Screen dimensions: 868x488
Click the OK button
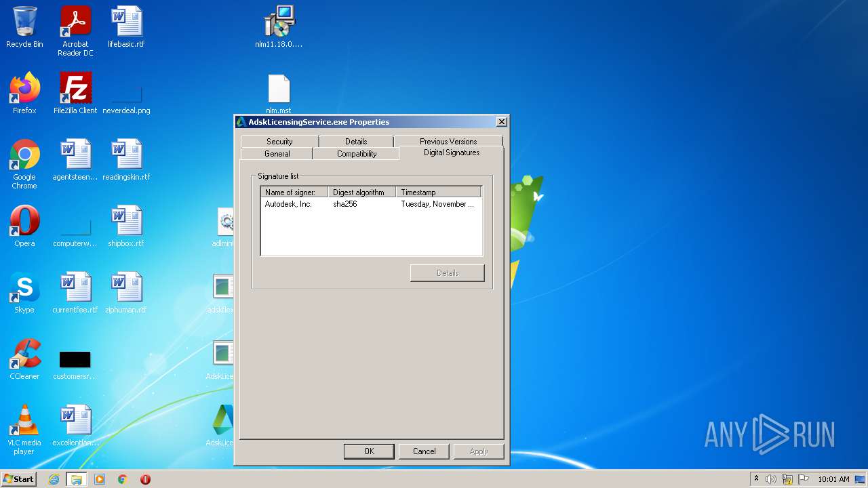369,451
